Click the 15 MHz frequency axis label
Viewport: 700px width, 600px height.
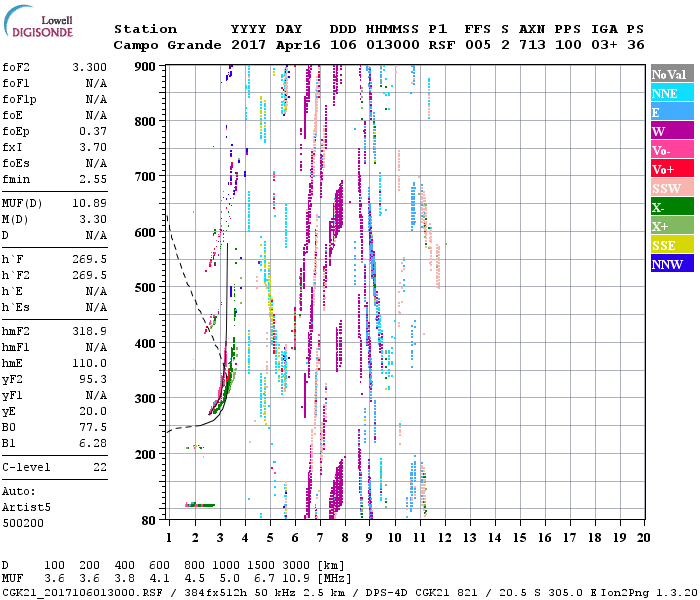(519, 538)
